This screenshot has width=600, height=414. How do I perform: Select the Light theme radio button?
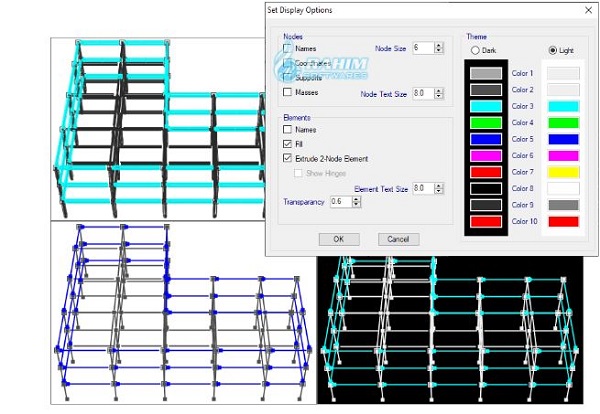pos(554,50)
